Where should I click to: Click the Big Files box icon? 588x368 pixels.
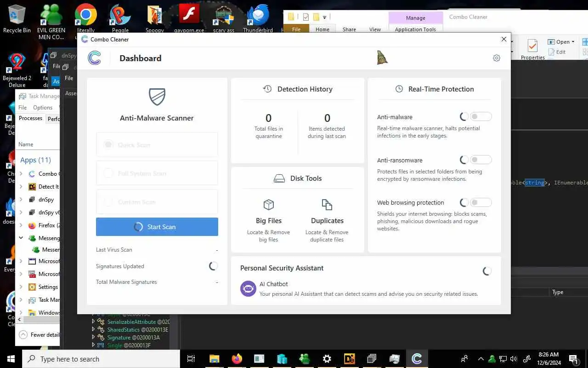click(x=269, y=204)
